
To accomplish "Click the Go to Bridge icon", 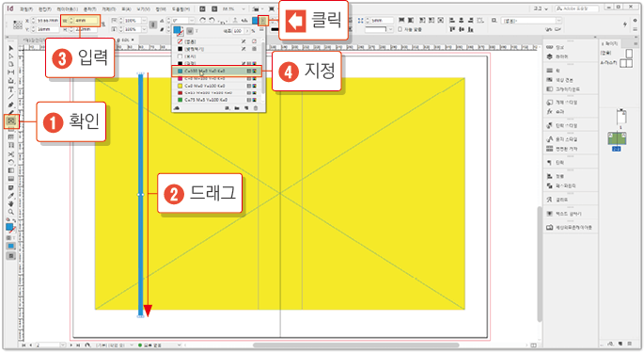I will 202,8.
